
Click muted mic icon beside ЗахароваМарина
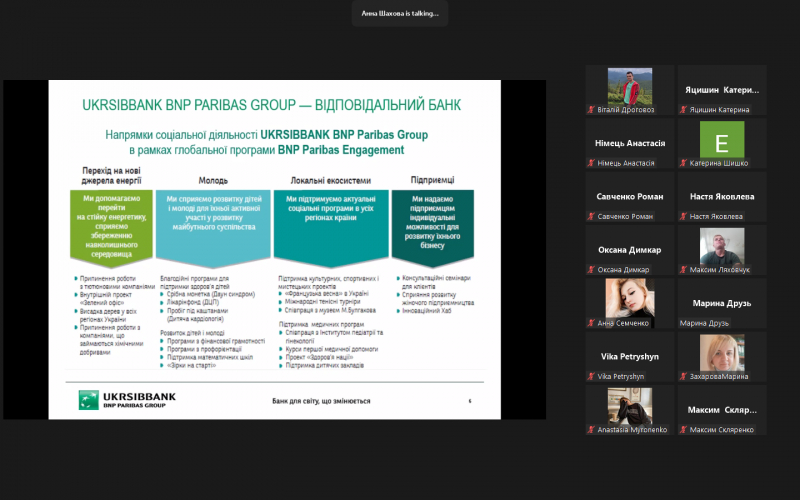pos(683,377)
